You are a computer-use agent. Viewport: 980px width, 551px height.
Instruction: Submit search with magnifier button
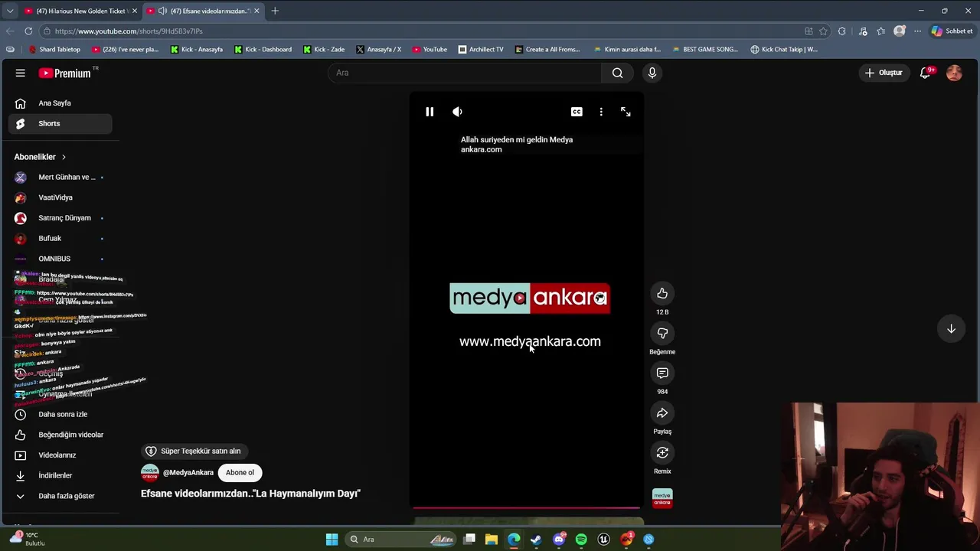[617, 73]
